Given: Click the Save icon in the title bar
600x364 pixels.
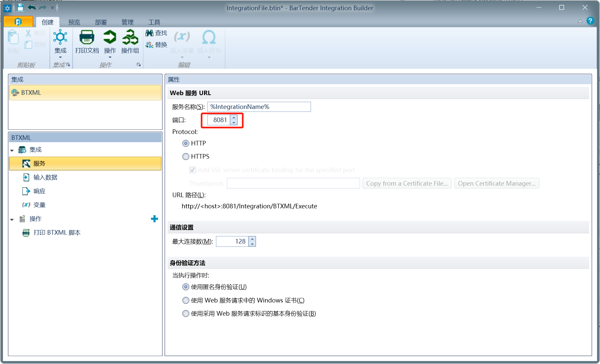Looking at the screenshot, I should (20, 8).
